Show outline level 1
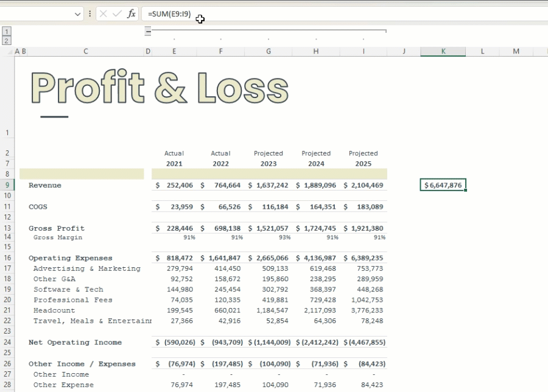The height and width of the screenshot is (392, 548). [x=6, y=32]
